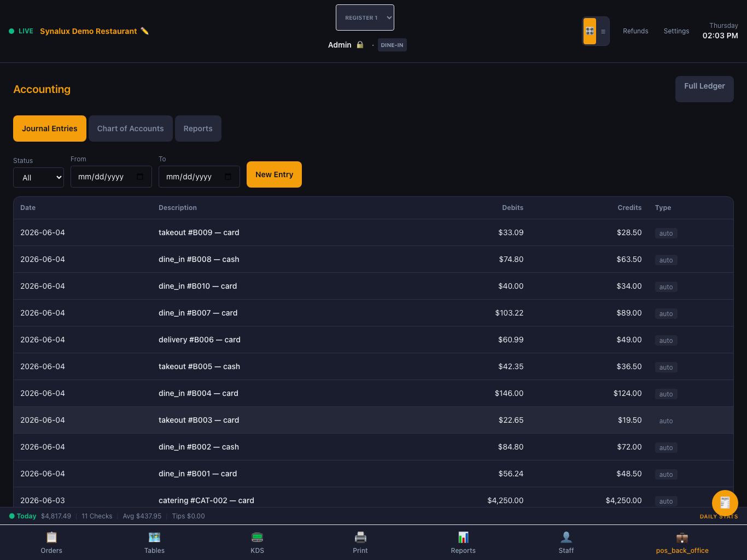Switch to list view layout icon
Viewport: 747px width, 560px height.
tap(603, 31)
